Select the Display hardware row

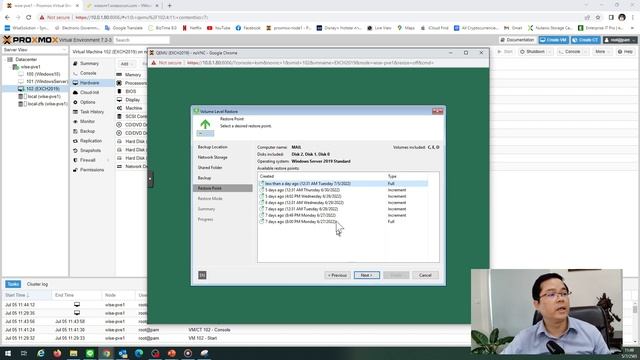[x=131, y=100]
